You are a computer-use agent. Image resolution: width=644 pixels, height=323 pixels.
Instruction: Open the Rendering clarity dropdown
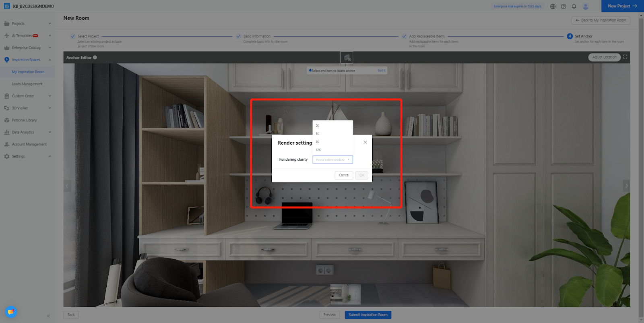coord(332,160)
